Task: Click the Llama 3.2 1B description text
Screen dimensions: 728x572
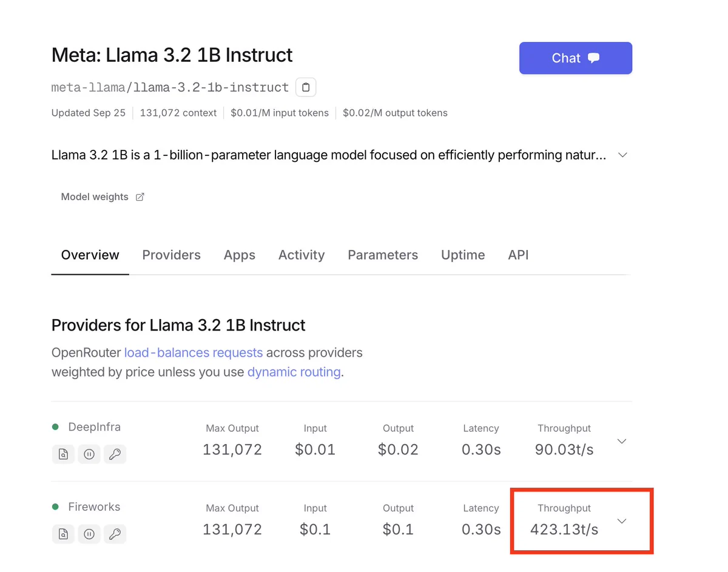Action: point(329,155)
